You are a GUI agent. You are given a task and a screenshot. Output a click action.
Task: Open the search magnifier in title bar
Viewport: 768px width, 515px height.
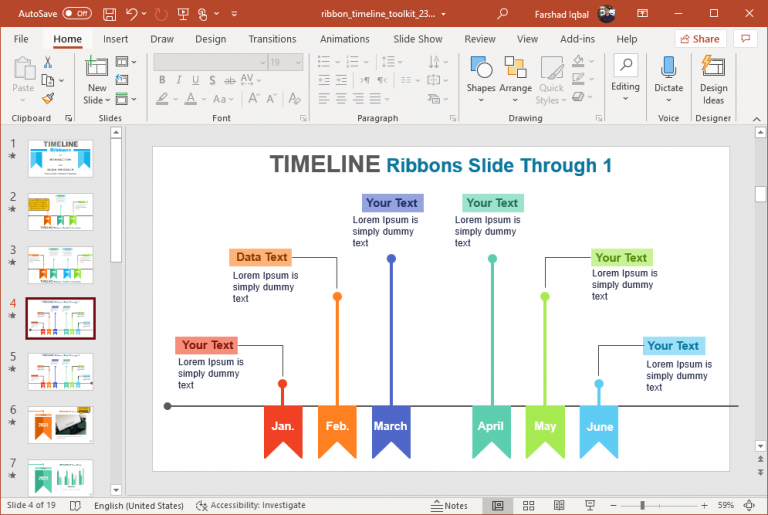pyautogui.click(x=502, y=14)
